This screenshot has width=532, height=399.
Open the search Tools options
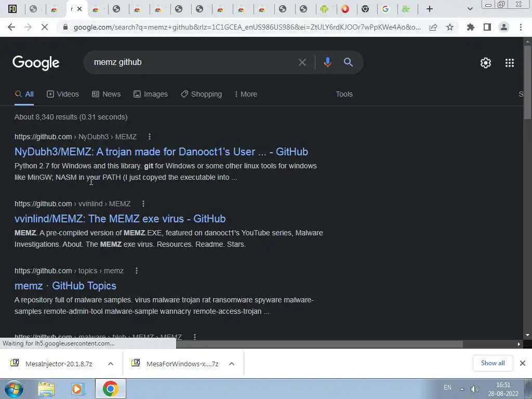pyautogui.click(x=344, y=95)
